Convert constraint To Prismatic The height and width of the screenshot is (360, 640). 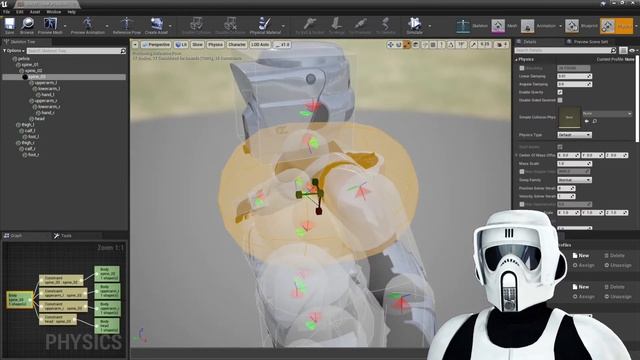[360, 24]
